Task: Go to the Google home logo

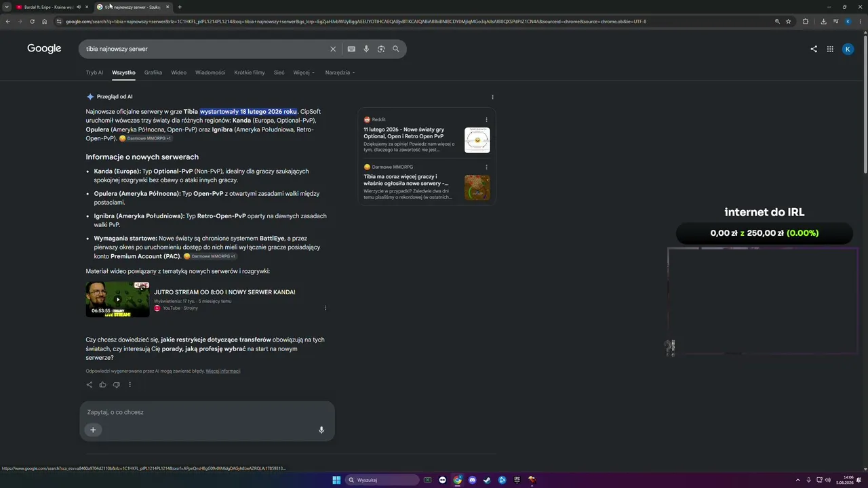Action: (x=44, y=49)
